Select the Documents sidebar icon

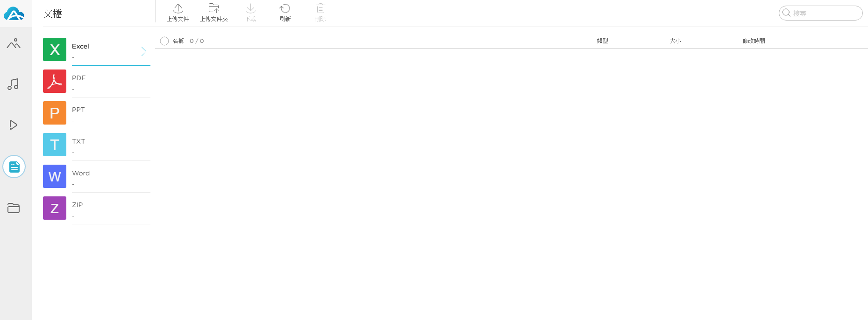pos(14,167)
